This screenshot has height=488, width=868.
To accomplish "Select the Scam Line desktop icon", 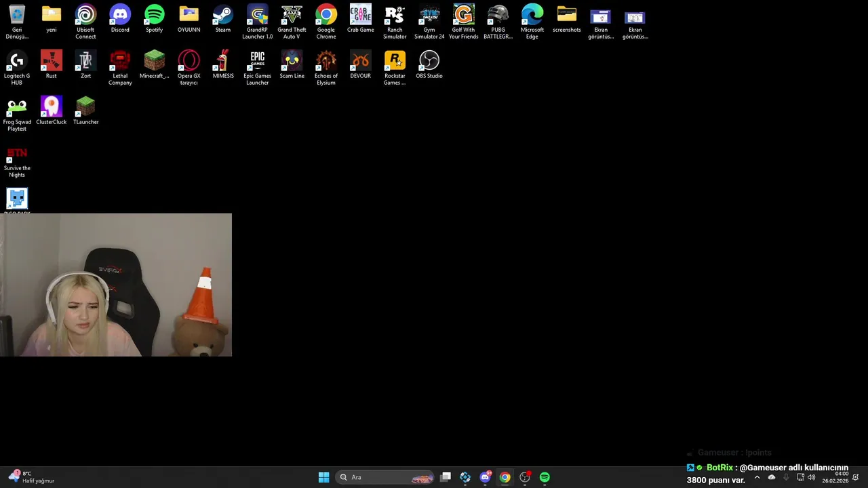I will tap(292, 65).
